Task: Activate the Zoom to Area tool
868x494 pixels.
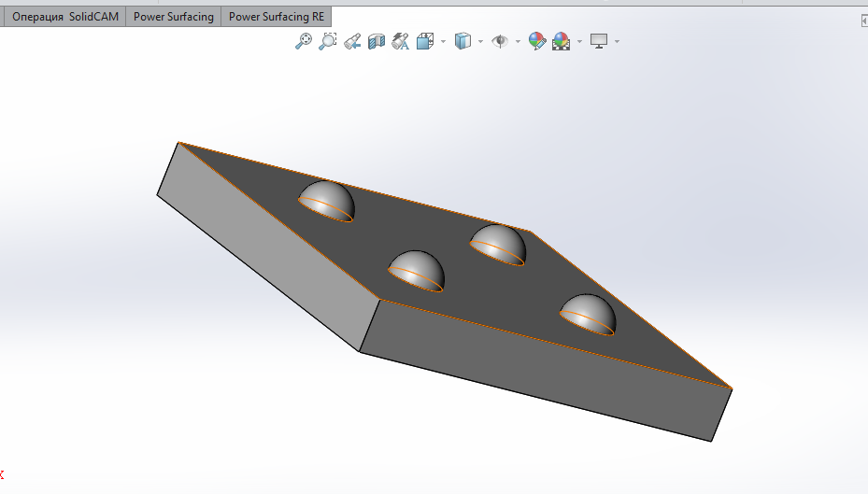Action: (x=328, y=41)
